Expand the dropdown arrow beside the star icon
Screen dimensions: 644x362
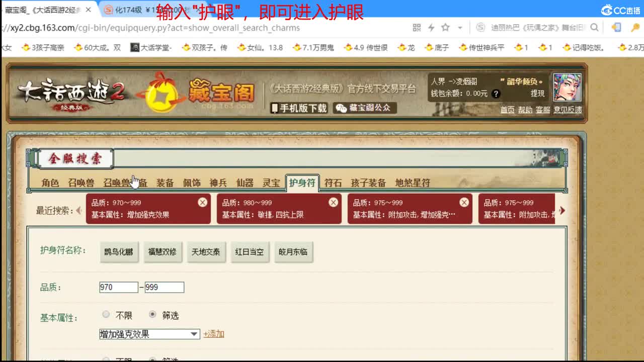[x=460, y=28]
